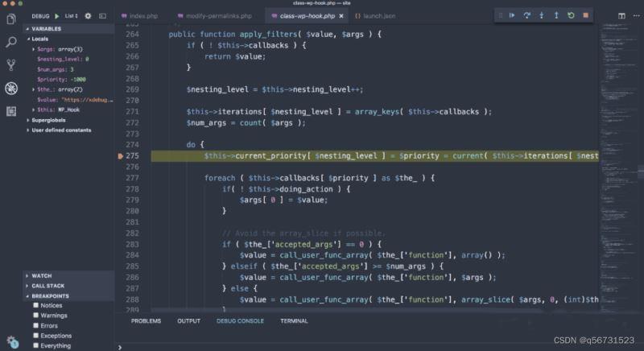Click the breakpoint marker on line 275
Screen dimensions: 644x351
coord(122,155)
